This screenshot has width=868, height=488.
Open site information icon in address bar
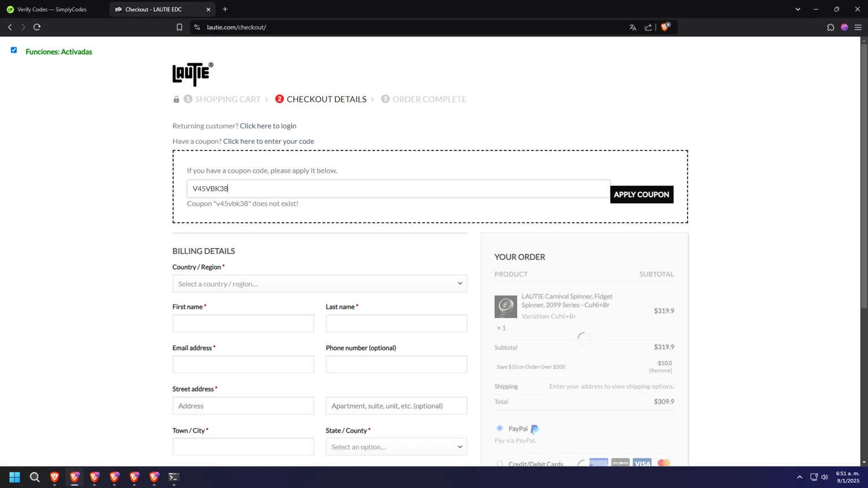[197, 27]
